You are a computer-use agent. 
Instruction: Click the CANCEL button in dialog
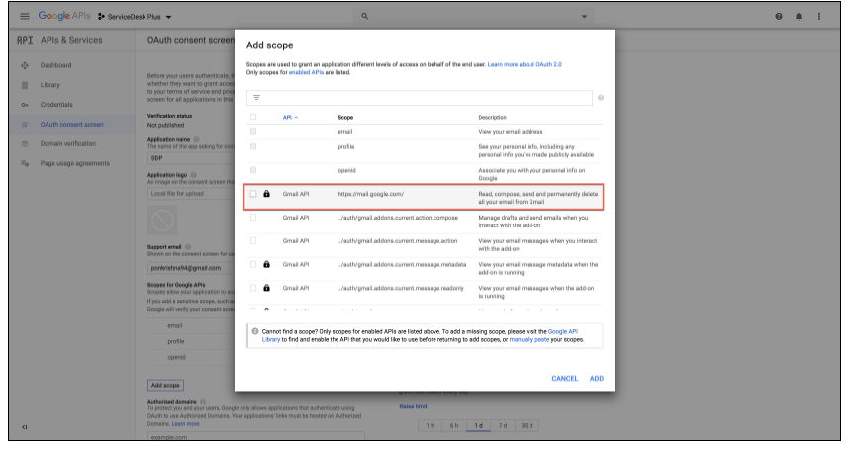564,378
